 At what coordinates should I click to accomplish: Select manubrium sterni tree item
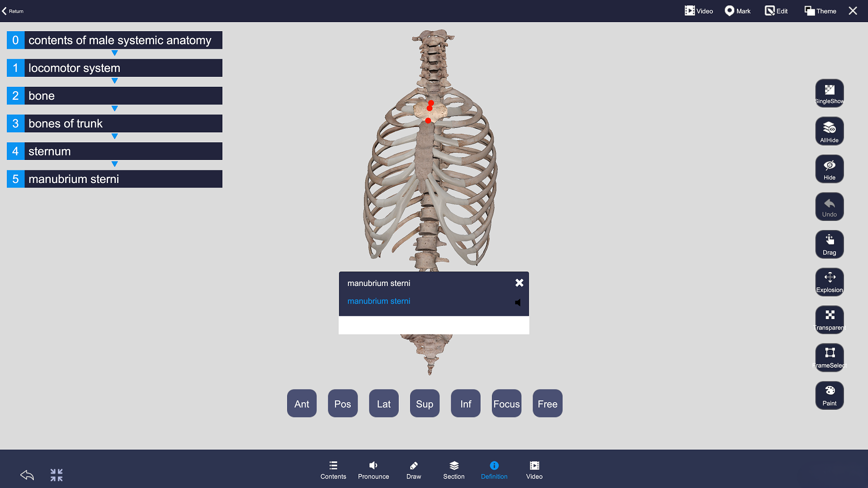point(114,179)
